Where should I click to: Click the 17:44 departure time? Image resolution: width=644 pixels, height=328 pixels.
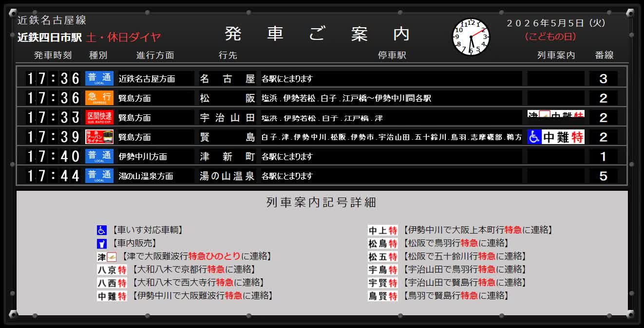pos(53,176)
